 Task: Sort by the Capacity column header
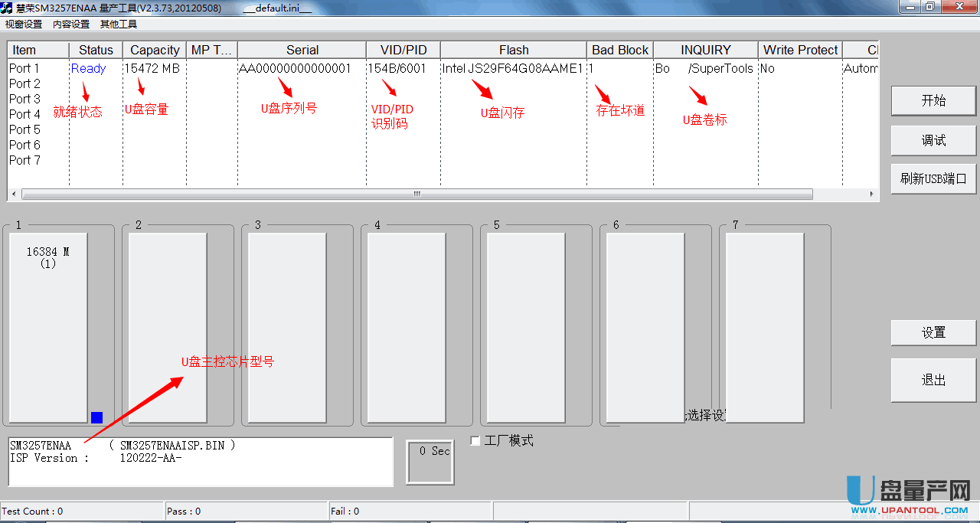[155, 50]
